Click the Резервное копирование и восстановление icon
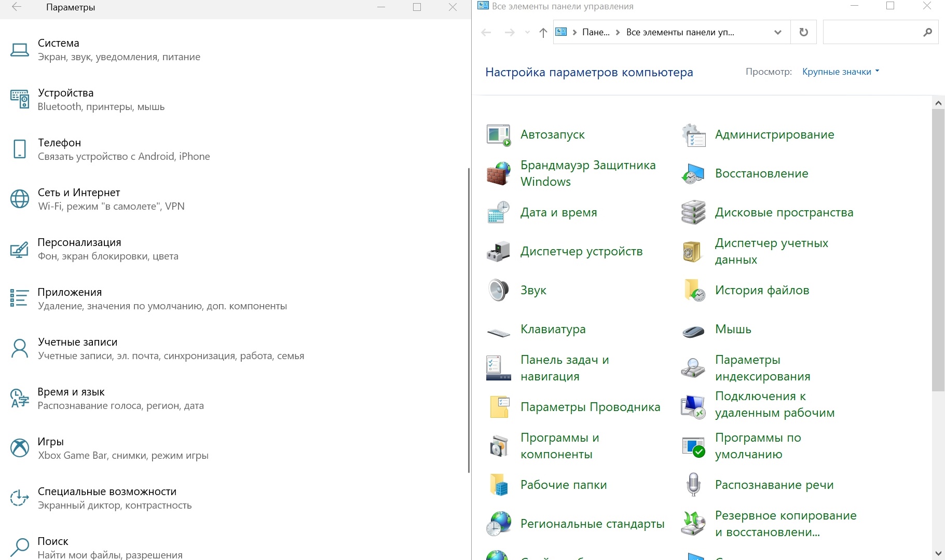The width and height of the screenshot is (945, 560). click(693, 524)
